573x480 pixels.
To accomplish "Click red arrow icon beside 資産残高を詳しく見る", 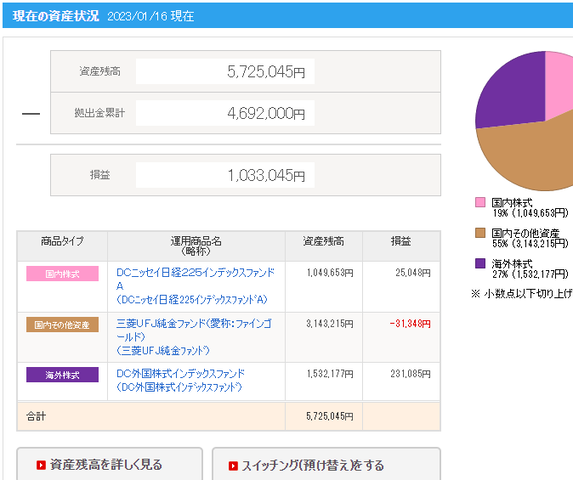I will (41, 465).
